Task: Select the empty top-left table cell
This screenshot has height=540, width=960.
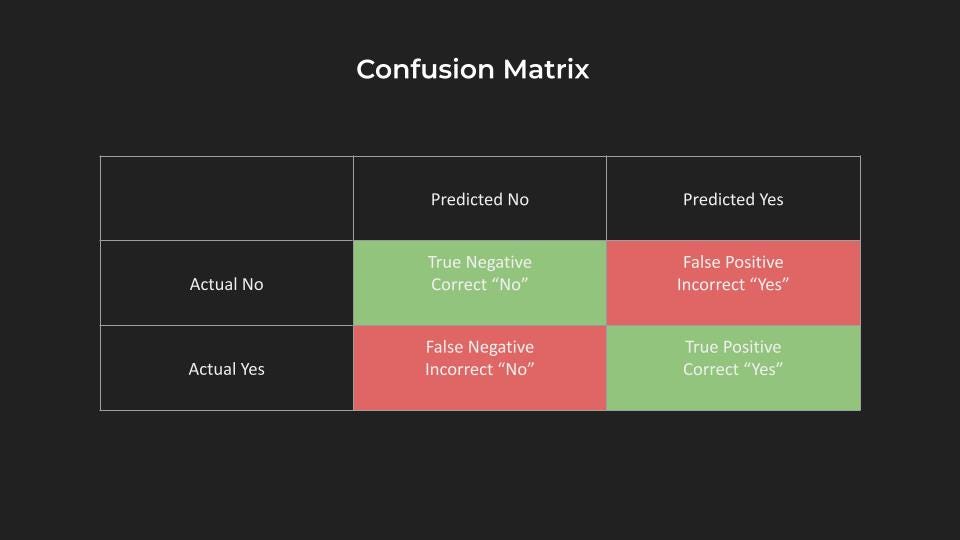Action: pos(226,199)
